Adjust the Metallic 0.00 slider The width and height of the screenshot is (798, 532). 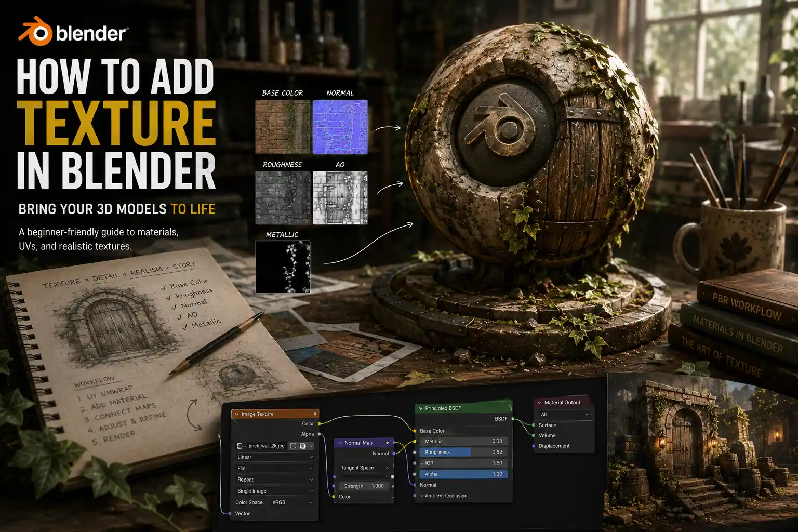463,441
